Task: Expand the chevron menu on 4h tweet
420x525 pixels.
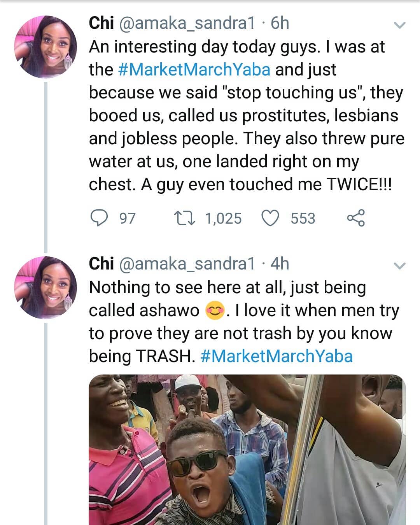Action: (399, 266)
